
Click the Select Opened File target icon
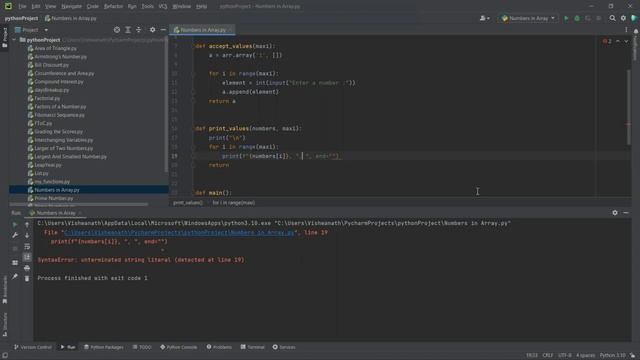click(x=117, y=30)
